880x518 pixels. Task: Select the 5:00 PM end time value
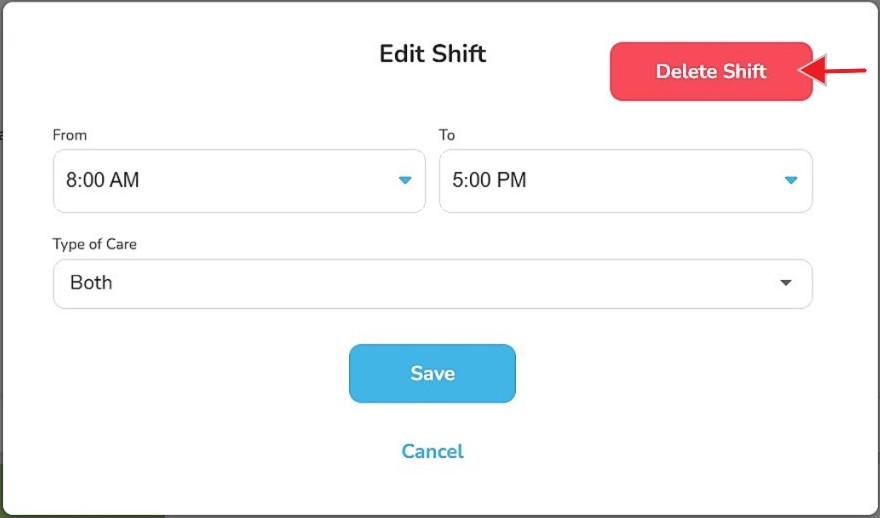pyautogui.click(x=489, y=181)
